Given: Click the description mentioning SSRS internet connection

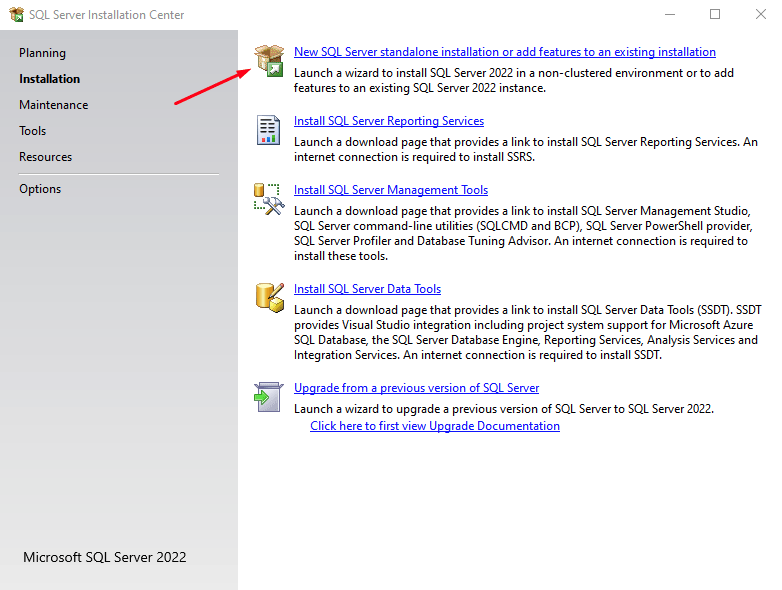Looking at the screenshot, I should (526, 149).
